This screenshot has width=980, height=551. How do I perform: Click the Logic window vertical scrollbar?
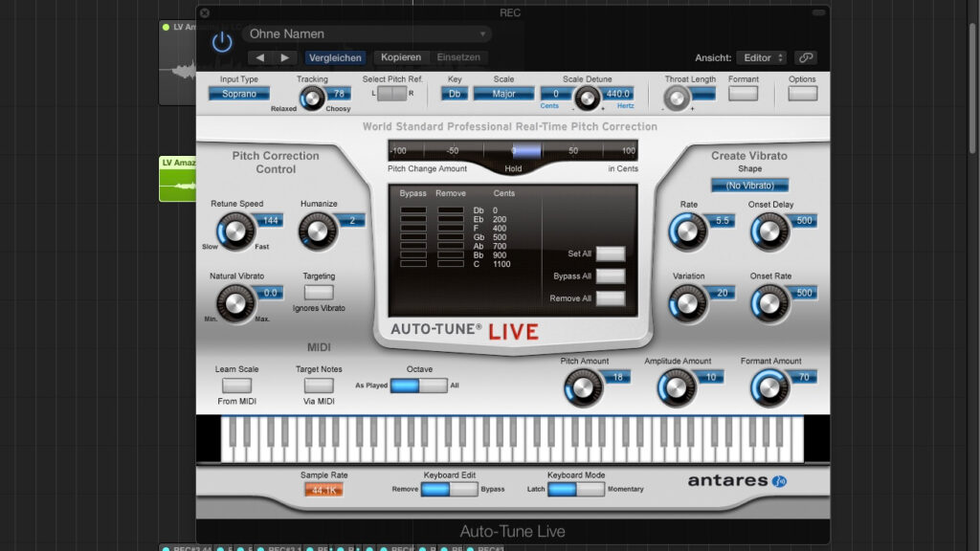[x=972, y=87]
